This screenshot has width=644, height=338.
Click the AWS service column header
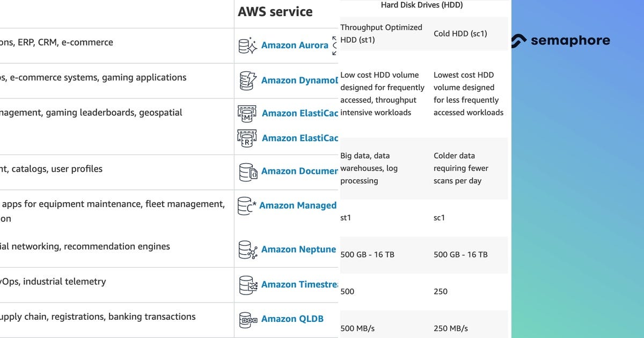275,12
